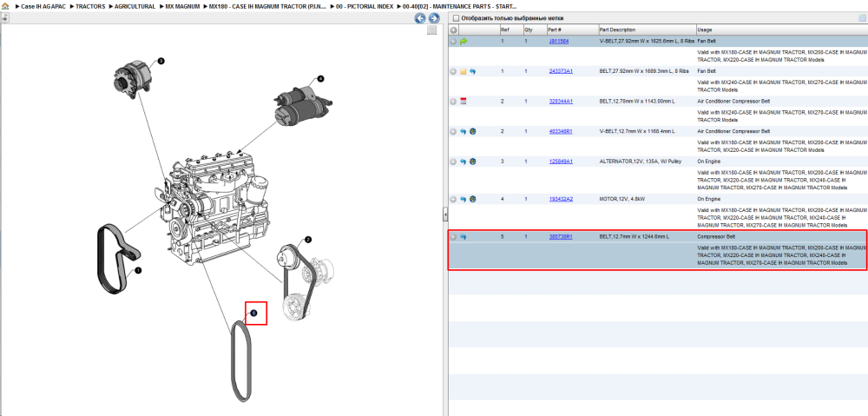Click the small square button above diagram

(431, 30)
